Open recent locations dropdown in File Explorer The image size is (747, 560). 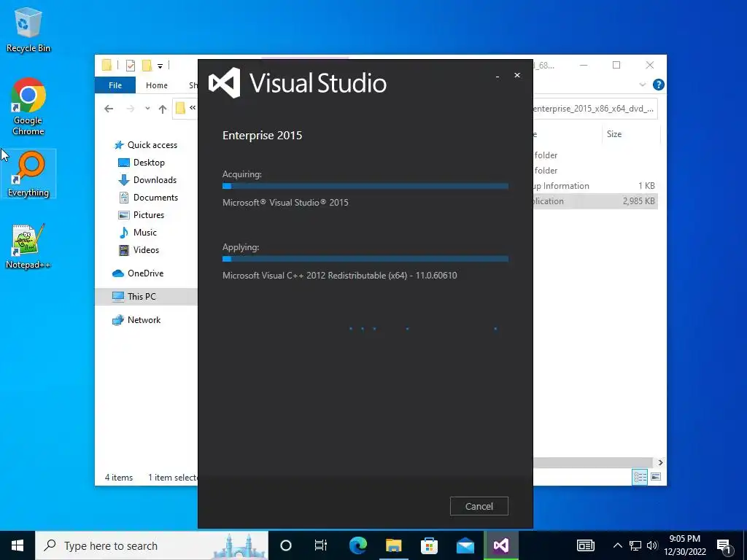(147, 109)
